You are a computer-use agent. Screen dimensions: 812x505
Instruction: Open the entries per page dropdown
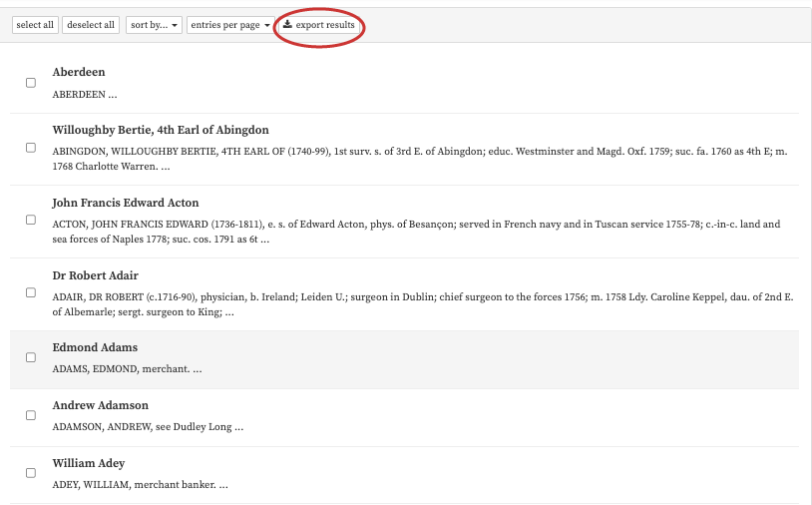229,25
